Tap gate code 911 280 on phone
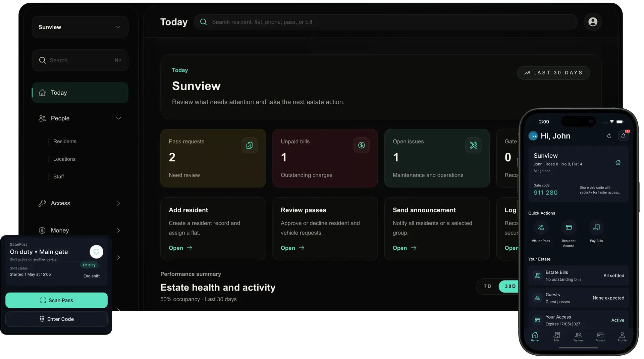Viewport: 644px width, 359px height. [x=545, y=193]
